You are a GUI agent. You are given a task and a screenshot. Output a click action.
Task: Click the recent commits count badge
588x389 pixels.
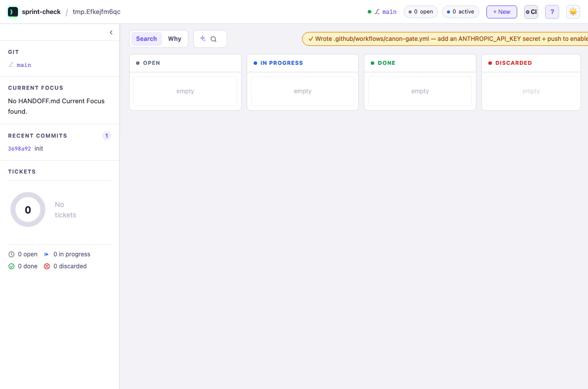(107, 136)
